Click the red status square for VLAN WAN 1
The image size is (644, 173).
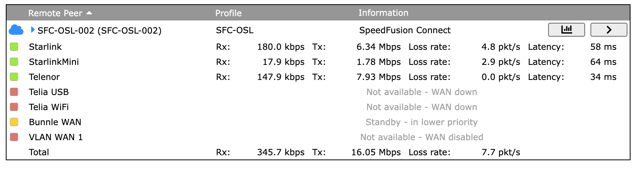(14, 137)
